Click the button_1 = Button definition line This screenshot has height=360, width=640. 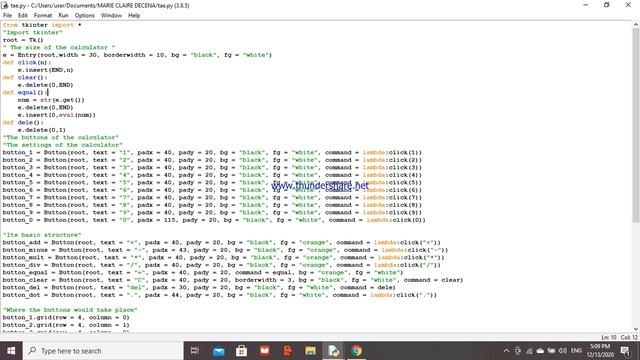coord(212,153)
